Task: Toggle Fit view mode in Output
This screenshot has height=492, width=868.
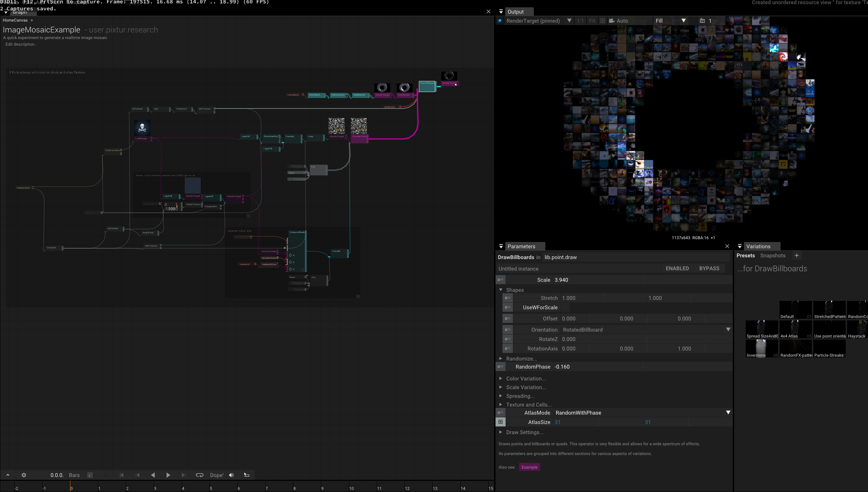Action: click(x=592, y=21)
